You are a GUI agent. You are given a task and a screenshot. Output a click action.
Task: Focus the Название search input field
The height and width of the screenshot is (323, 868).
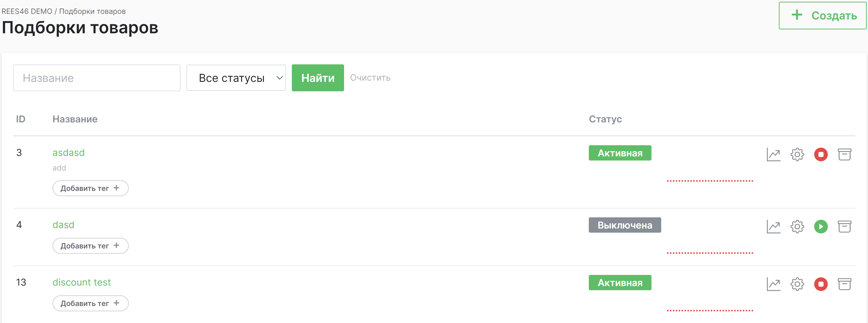[97, 78]
